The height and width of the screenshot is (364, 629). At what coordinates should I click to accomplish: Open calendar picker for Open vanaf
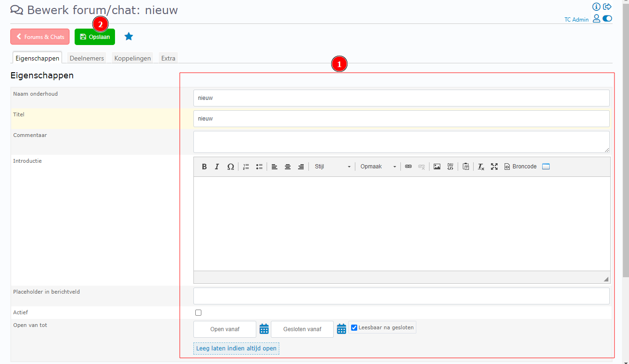264,329
